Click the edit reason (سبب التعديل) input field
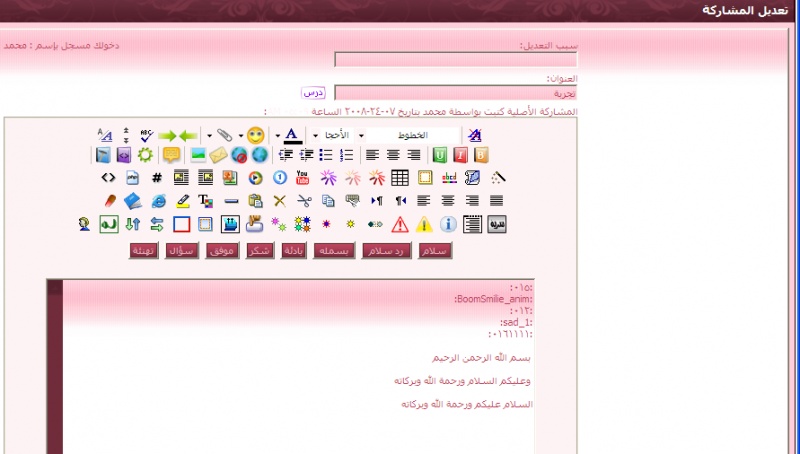Image resolution: width=800 pixels, height=454 pixels. click(x=455, y=59)
